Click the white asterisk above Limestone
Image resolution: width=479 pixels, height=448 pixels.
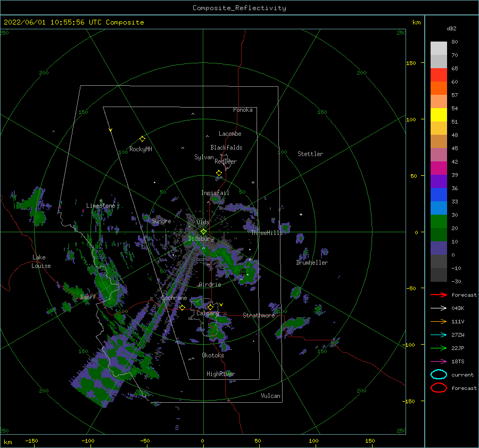(x=101, y=201)
